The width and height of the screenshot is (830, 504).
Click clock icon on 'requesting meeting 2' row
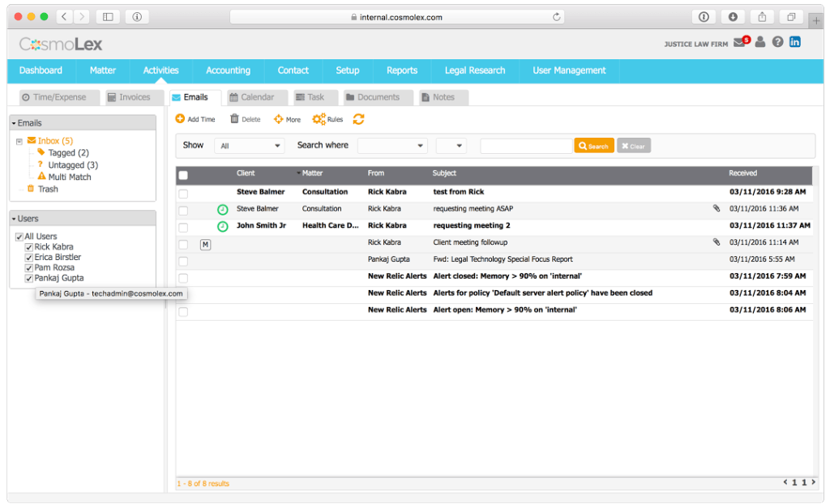[x=223, y=227]
